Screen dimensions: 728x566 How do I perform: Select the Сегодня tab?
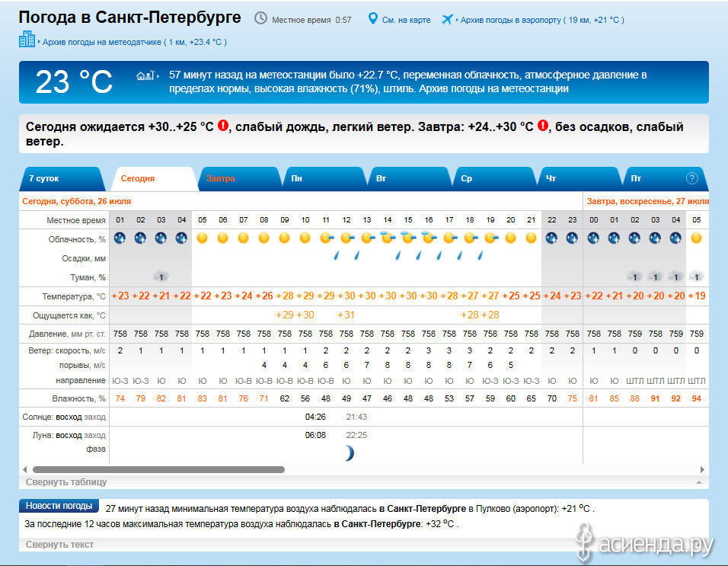154,179
